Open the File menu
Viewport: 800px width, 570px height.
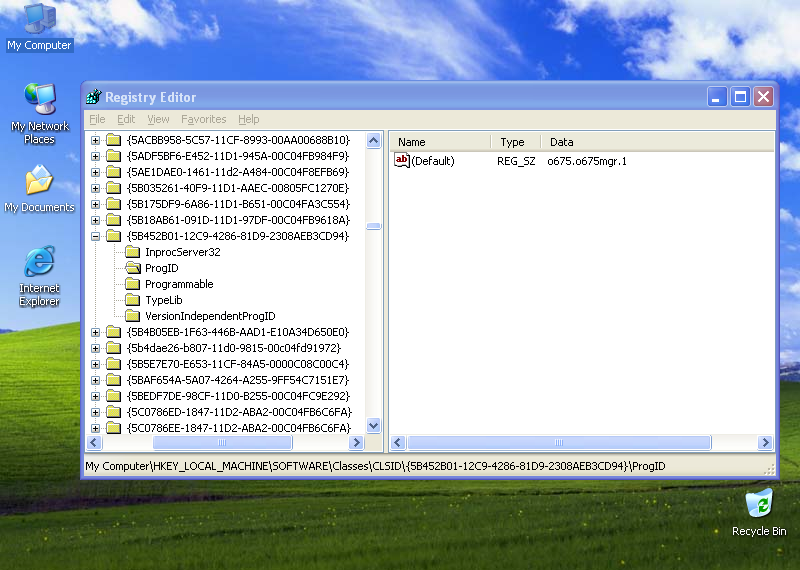click(x=97, y=119)
